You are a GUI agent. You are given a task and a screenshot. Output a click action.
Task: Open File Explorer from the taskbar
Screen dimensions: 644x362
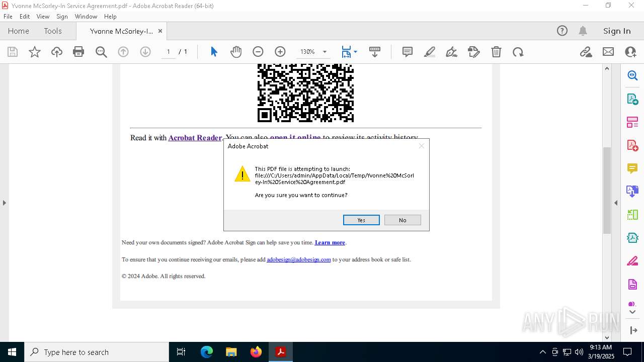pos(231,352)
